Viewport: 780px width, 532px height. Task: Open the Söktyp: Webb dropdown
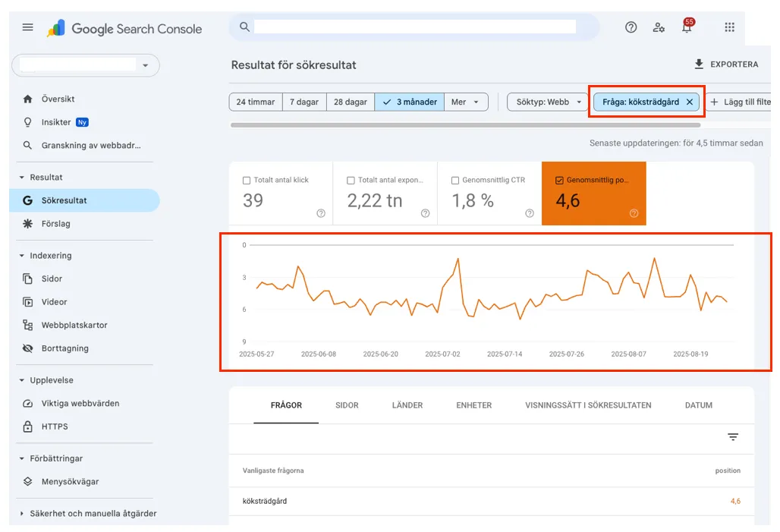(548, 102)
